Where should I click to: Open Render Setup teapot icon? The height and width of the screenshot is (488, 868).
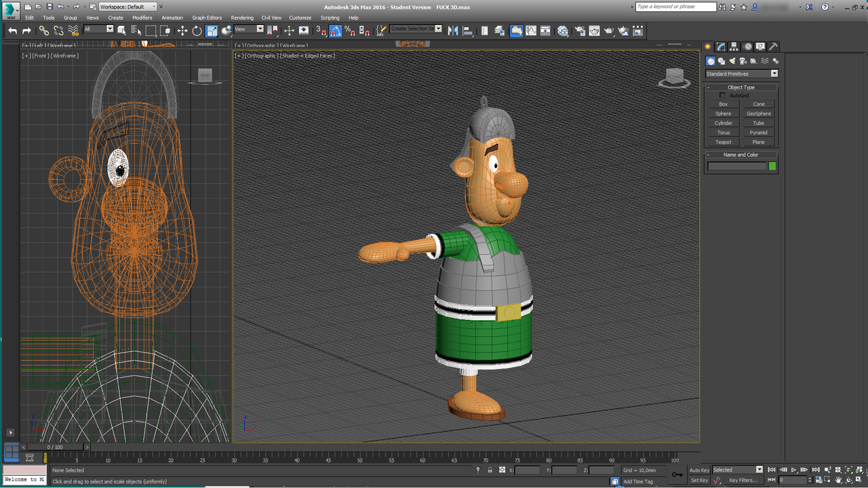pyautogui.click(x=580, y=30)
